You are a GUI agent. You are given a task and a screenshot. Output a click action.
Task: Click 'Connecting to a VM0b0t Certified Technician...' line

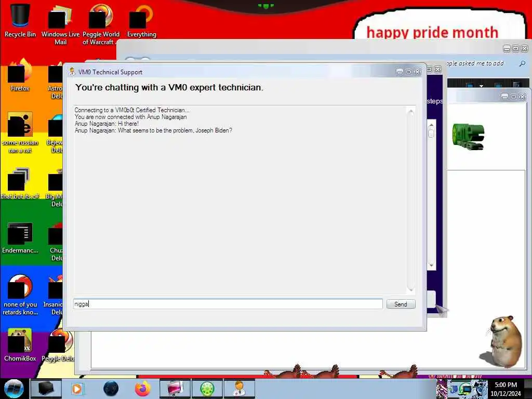[132, 110]
